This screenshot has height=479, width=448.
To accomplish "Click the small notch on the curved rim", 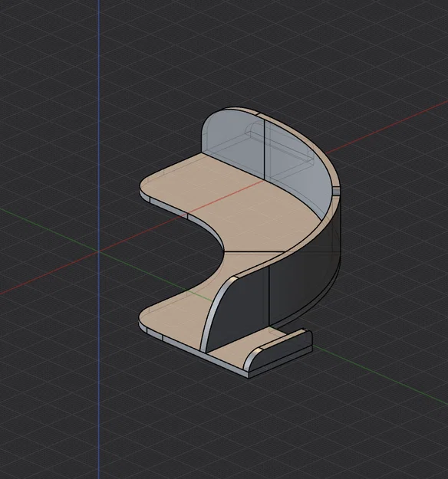I will (336, 192).
